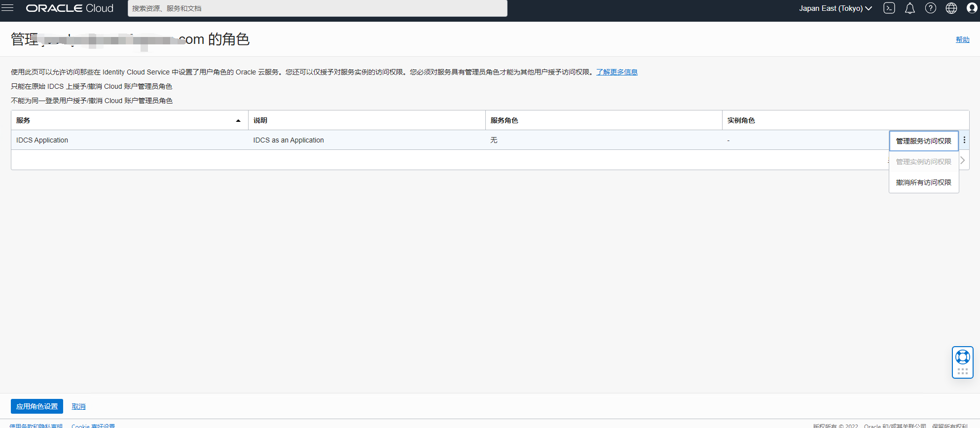
Task: Open the 帮助 help link
Action: pos(962,39)
